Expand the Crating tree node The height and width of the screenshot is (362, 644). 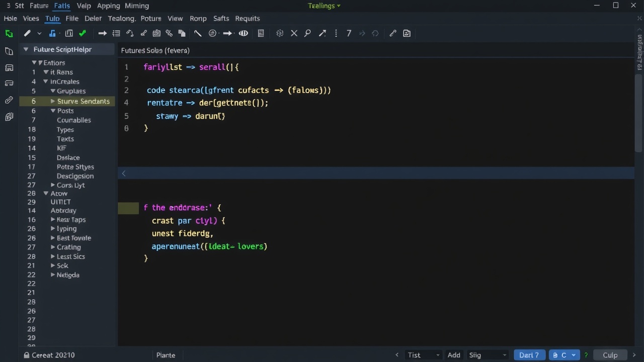[x=53, y=247]
